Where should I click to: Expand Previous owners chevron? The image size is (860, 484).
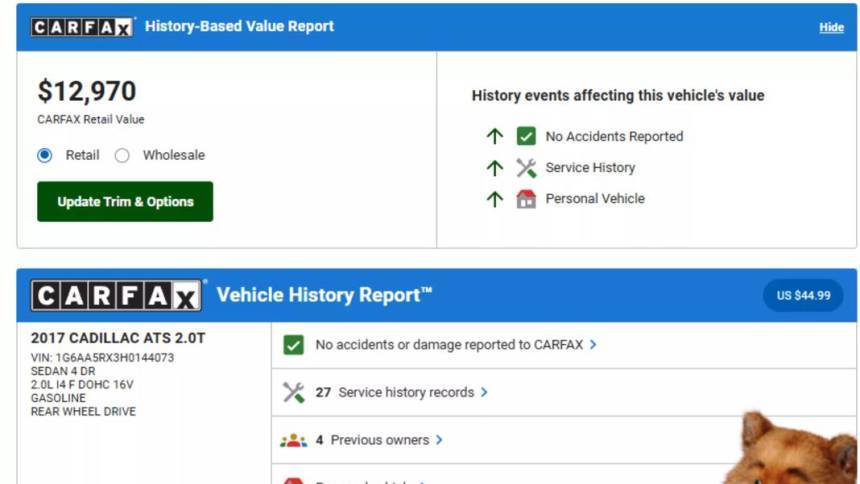[439, 440]
